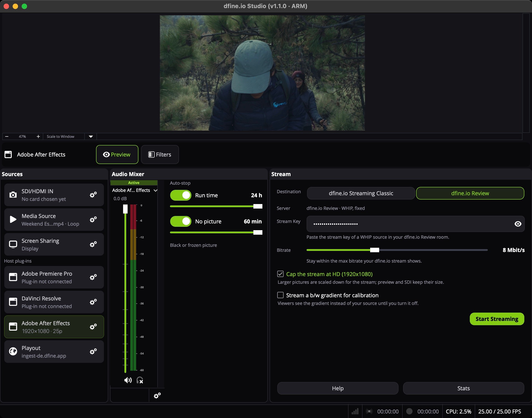Click the streaming broadcast indicator in status bar
This screenshot has width=532, height=418.
click(369, 411)
